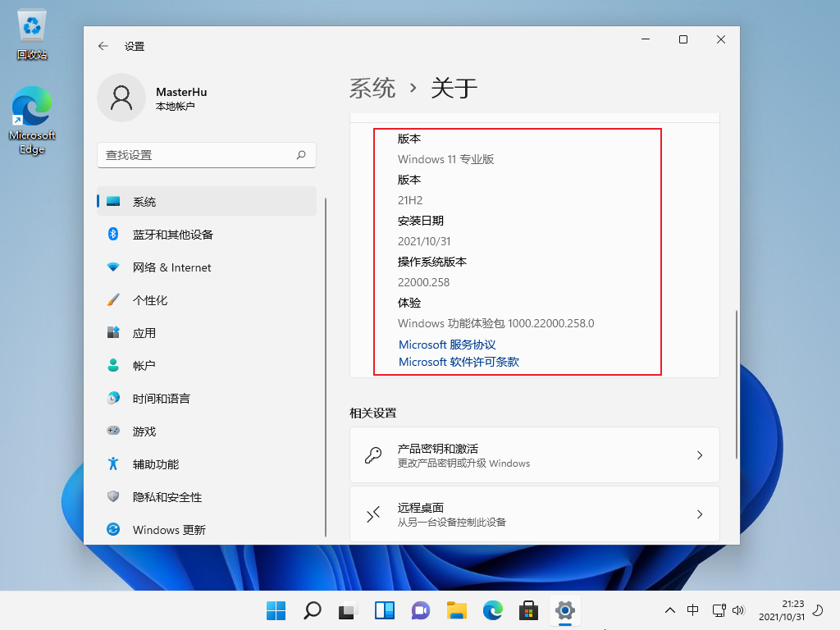The width and height of the screenshot is (840, 630).
Task: Open the MasterHu account avatar
Action: [x=121, y=98]
